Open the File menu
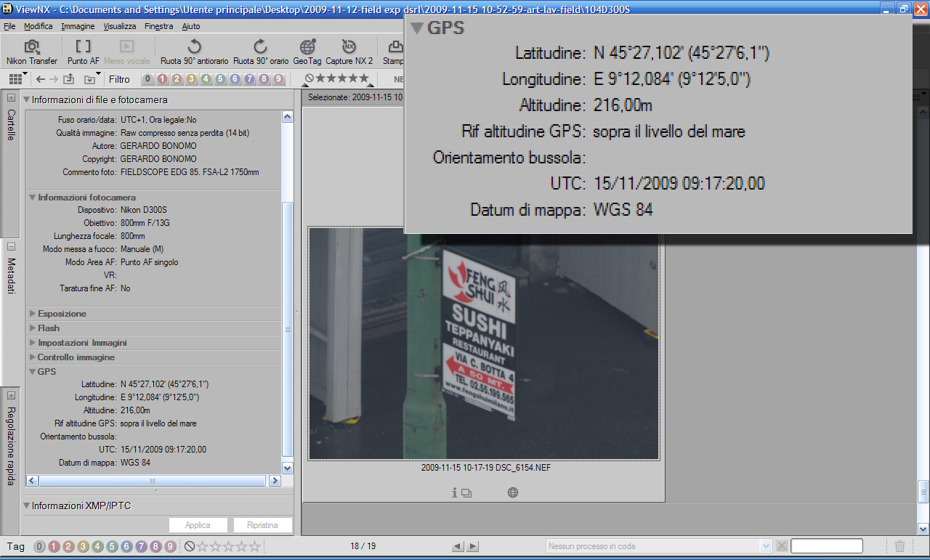Screen dimensions: 930x560 click(x=9, y=26)
